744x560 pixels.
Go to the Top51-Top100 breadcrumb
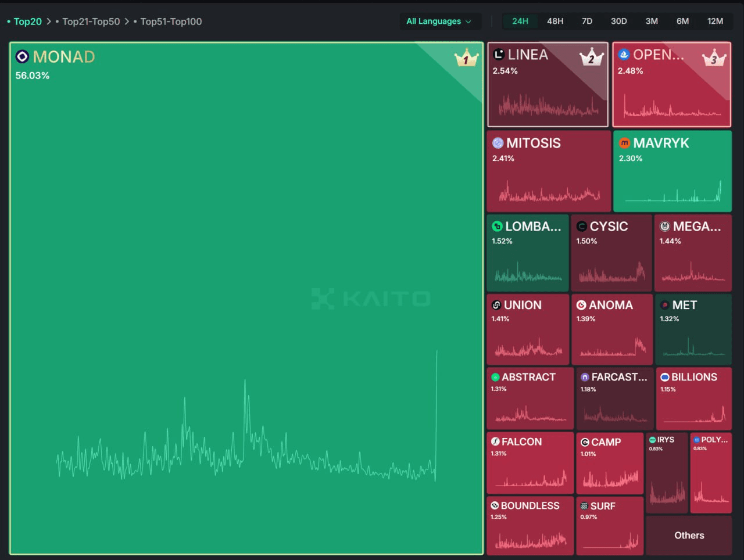coord(171,21)
